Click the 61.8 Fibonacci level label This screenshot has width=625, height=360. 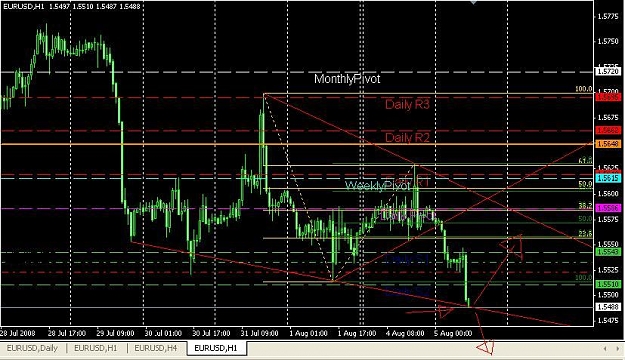[x=585, y=161]
